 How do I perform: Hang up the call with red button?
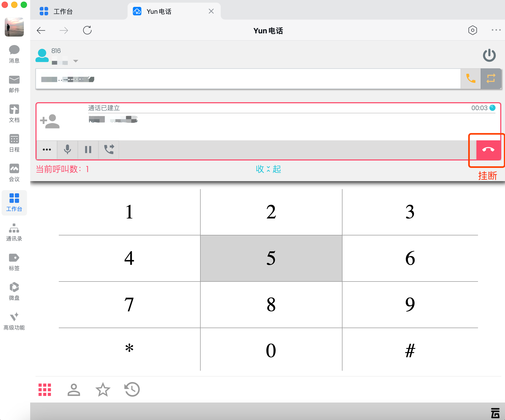click(x=488, y=150)
